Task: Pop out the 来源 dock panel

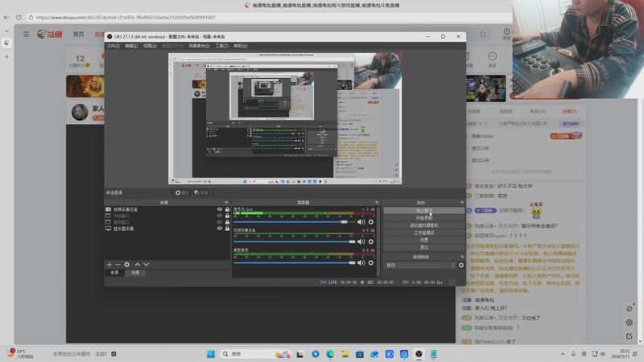Action: point(226,203)
